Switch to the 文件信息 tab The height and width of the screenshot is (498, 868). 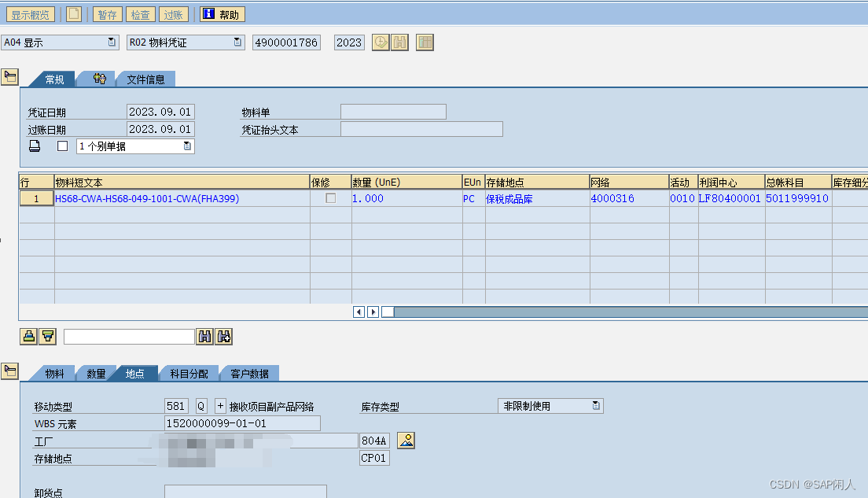click(146, 79)
